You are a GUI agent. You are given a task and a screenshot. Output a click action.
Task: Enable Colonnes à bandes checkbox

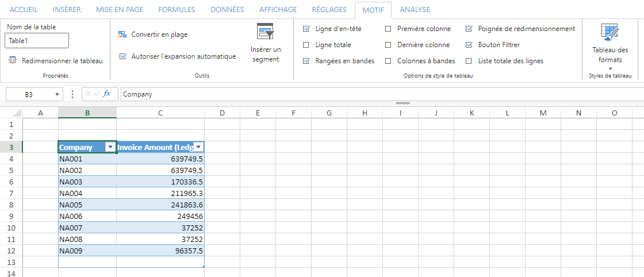[388, 61]
